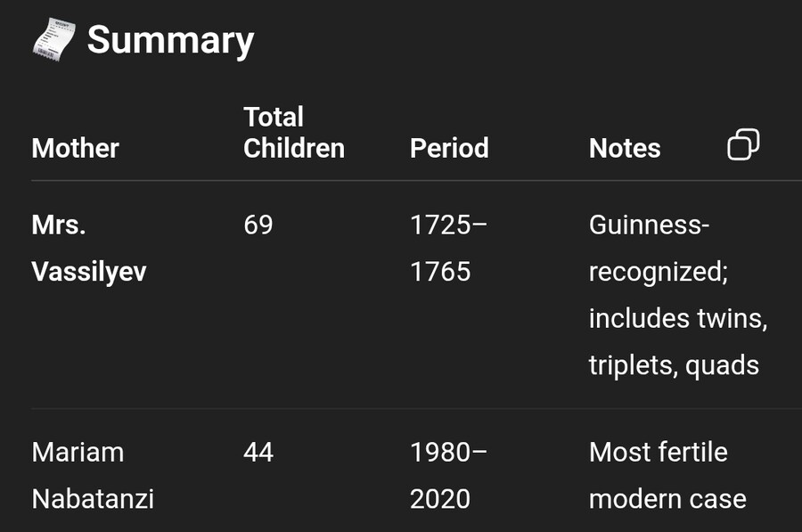Screen dimensions: 802x532
Task: Select the Summary heading text
Action: point(170,40)
